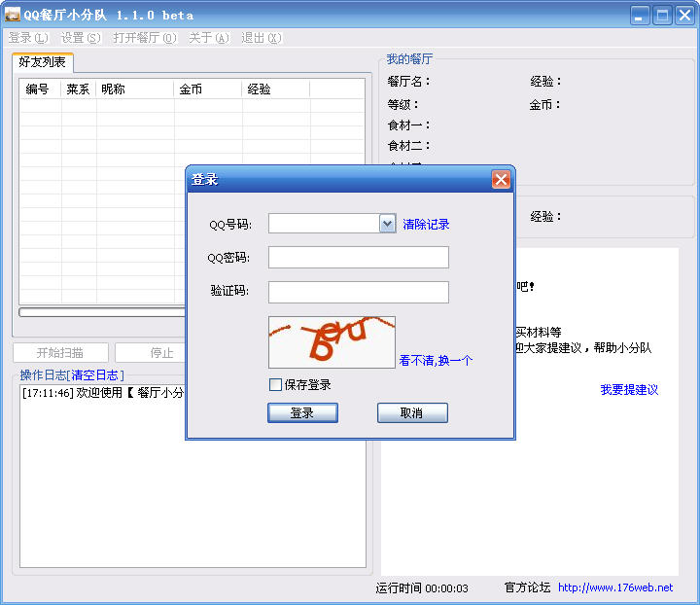
Task: Click the captcha image
Action: tap(332, 342)
